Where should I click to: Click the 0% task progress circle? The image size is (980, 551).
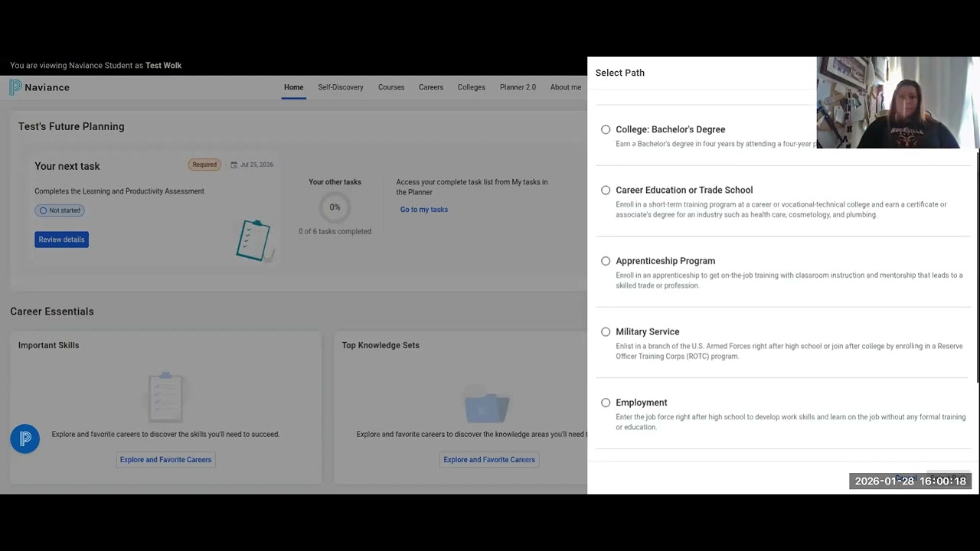(x=335, y=207)
